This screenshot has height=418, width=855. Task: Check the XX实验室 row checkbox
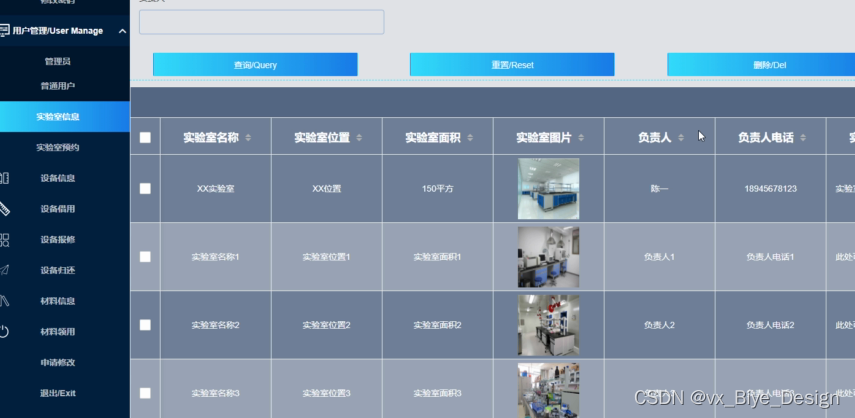click(145, 189)
